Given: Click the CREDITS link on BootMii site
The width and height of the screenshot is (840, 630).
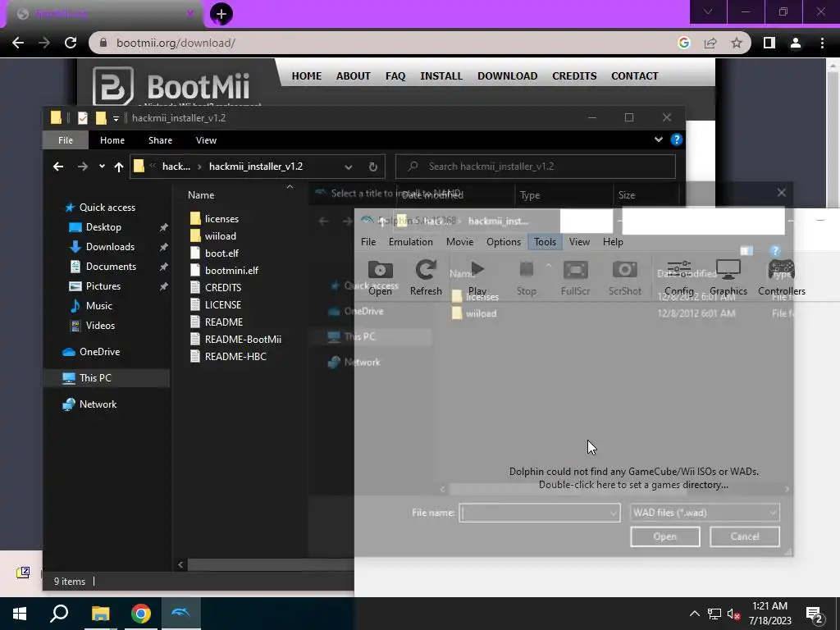Looking at the screenshot, I should coord(574,76).
